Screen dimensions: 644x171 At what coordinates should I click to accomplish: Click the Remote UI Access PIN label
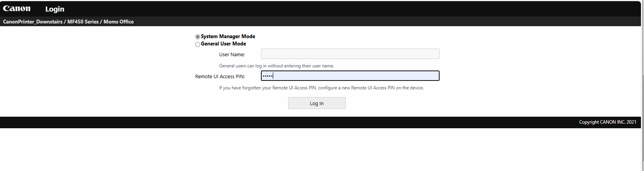[x=220, y=76]
